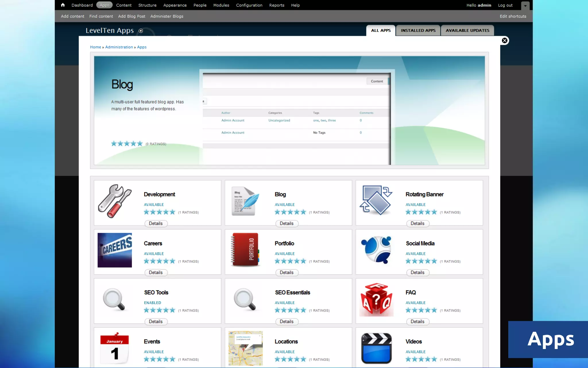
Task: Click the FAQ red cube icon
Action: click(376, 299)
